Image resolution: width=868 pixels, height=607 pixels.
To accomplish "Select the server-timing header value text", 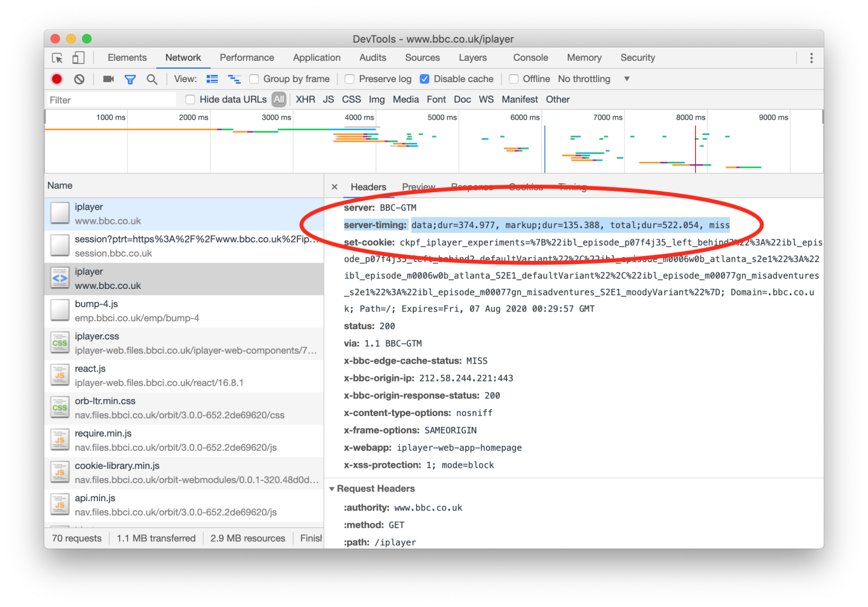I will coord(570,225).
